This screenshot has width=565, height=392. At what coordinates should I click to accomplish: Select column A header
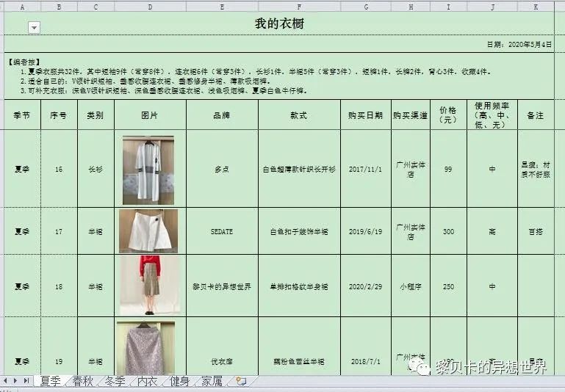(x=22, y=7)
